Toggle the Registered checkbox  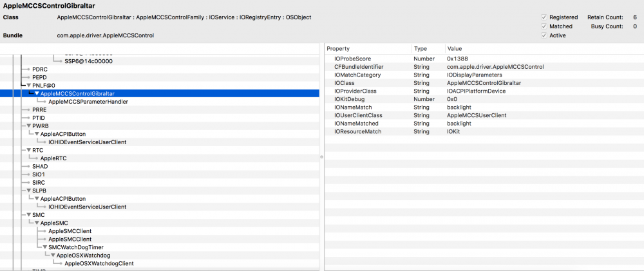(544, 17)
